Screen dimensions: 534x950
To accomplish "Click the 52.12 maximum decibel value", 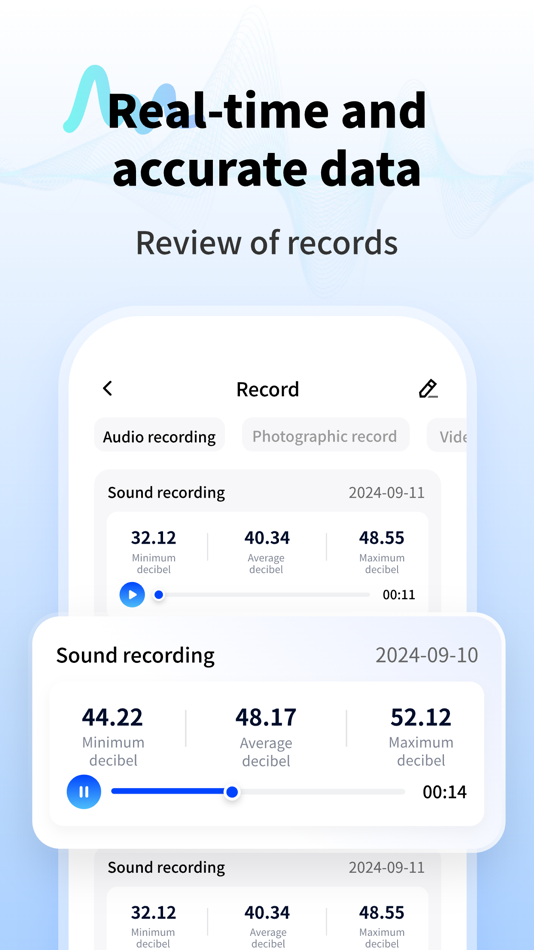I will pos(421,717).
